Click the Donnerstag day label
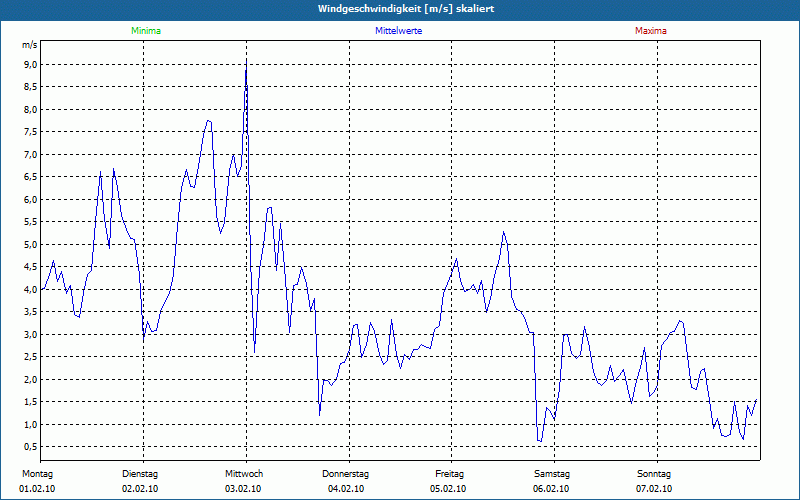This screenshot has height=500, width=800. [345, 474]
